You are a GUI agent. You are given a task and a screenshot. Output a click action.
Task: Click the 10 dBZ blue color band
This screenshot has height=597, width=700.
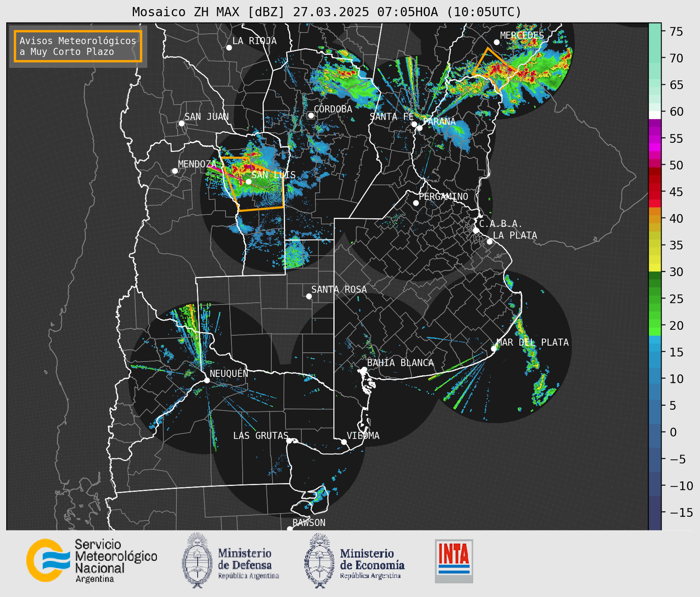(655, 379)
